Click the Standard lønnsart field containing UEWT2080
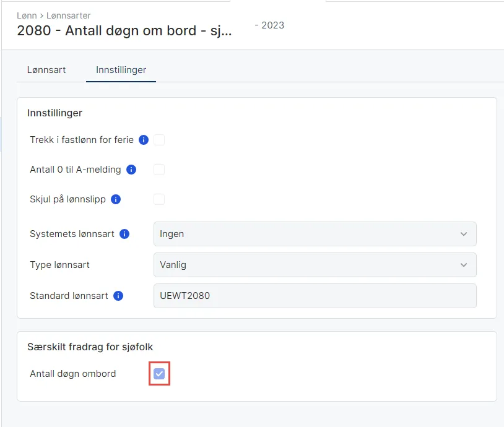Image resolution: width=504 pixels, height=427 pixels. pyautogui.click(x=315, y=296)
